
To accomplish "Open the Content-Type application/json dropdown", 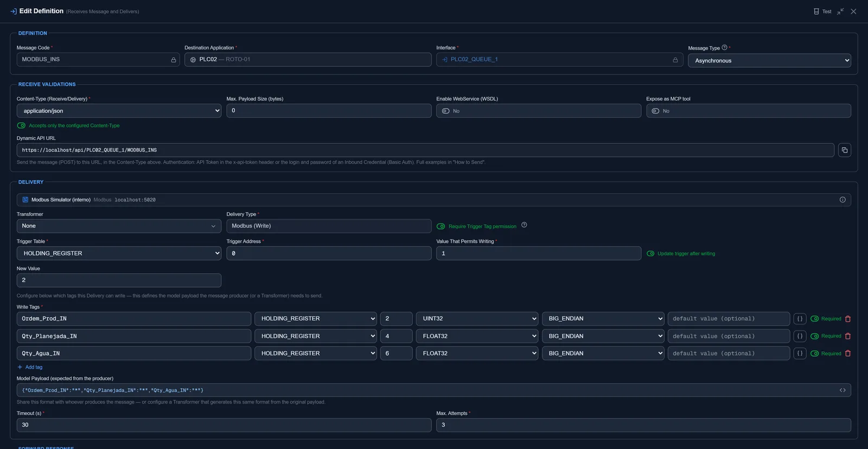I will pyautogui.click(x=119, y=111).
